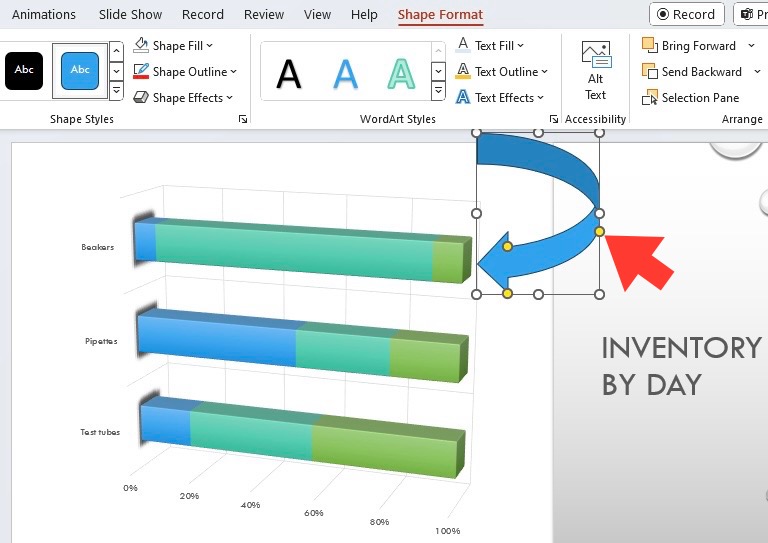The image size is (768, 543).
Task: Select the Beakers bar in the chart
Action: (x=301, y=250)
